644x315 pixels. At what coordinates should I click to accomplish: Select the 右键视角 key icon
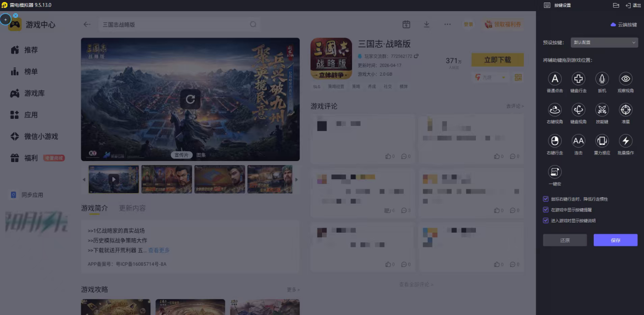555,110
